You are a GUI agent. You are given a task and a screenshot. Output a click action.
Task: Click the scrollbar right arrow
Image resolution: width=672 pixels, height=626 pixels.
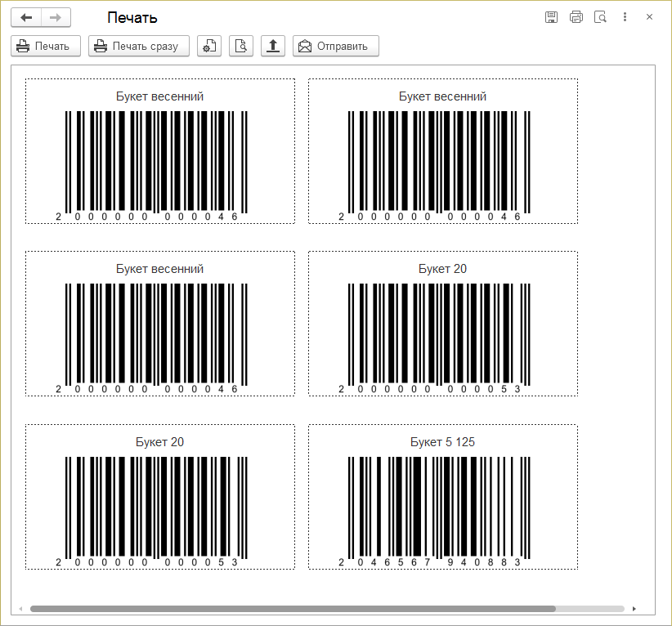pos(634,609)
